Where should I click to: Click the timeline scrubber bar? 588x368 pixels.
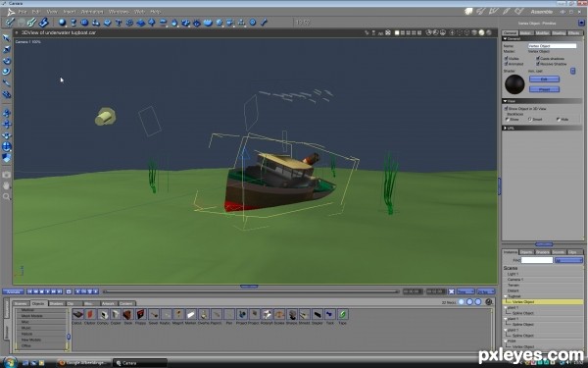(251, 291)
